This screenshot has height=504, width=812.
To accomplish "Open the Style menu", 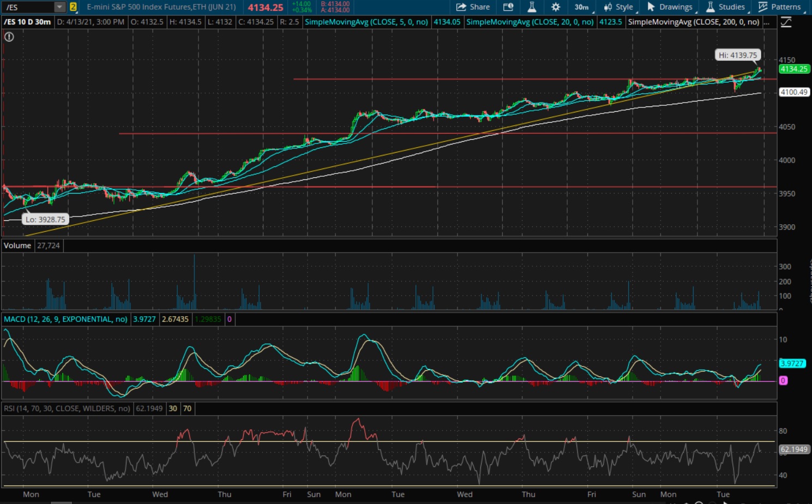I will (x=618, y=7).
